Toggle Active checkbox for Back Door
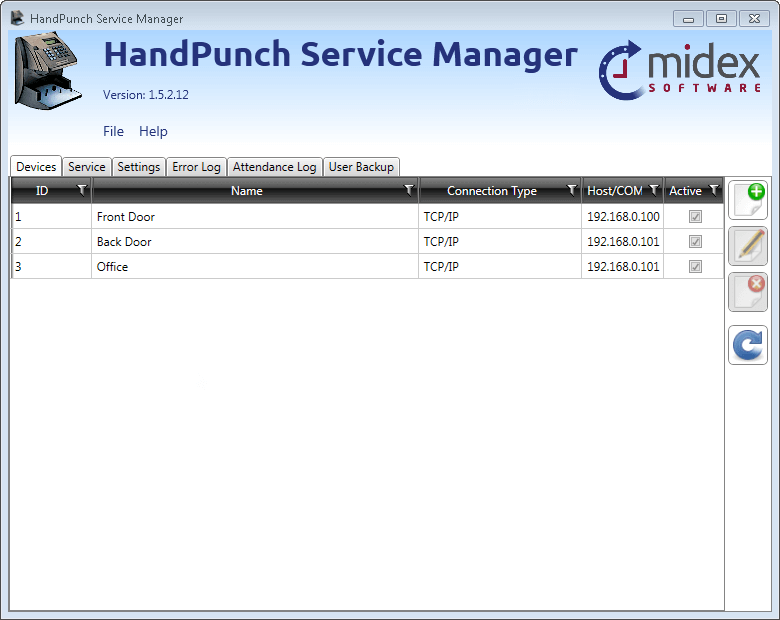This screenshot has height=620, width=780. tap(695, 242)
